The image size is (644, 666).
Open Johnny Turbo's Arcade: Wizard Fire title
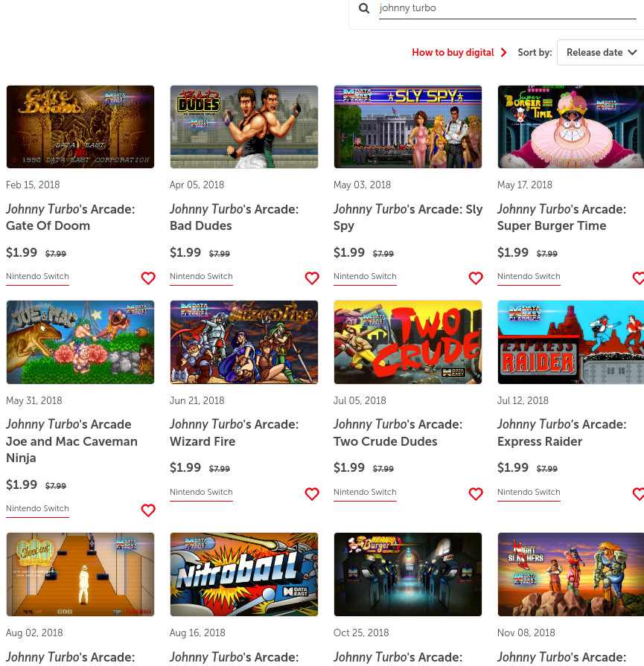(235, 432)
